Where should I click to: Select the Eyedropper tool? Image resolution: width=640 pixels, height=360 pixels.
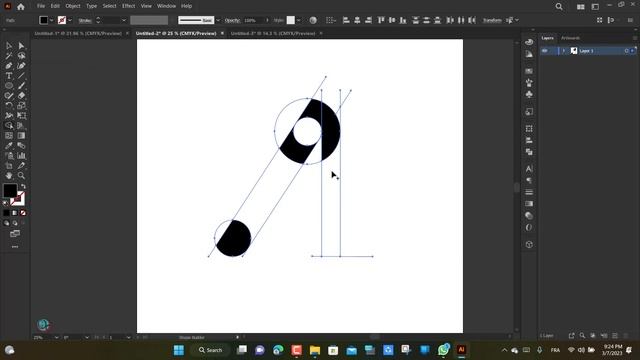(x=9, y=146)
